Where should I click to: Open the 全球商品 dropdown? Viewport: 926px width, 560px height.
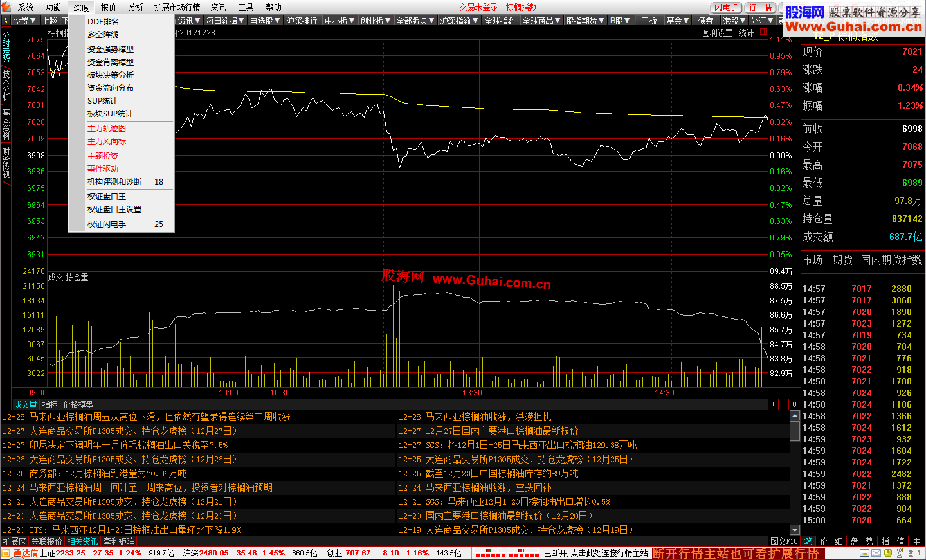coord(541,21)
